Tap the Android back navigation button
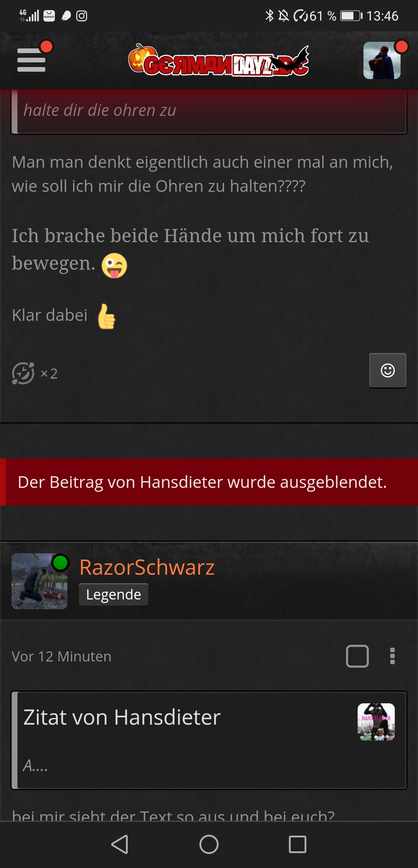Screen dimensions: 418x868 click(x=120, y=844)
